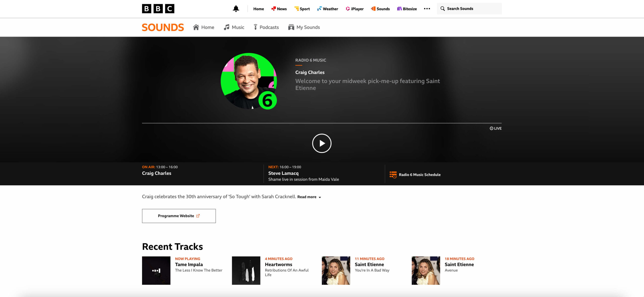Open the Sounds home icon

[196, 27]
